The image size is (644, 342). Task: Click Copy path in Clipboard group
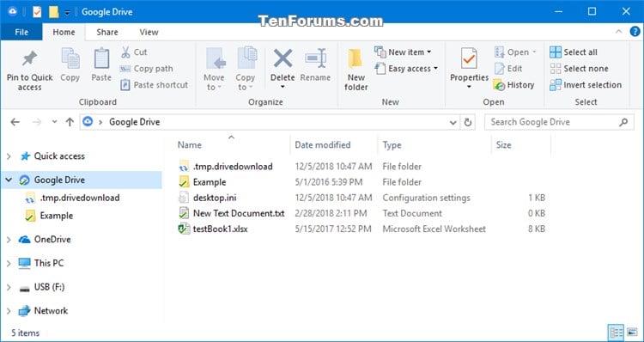[147, 69]
